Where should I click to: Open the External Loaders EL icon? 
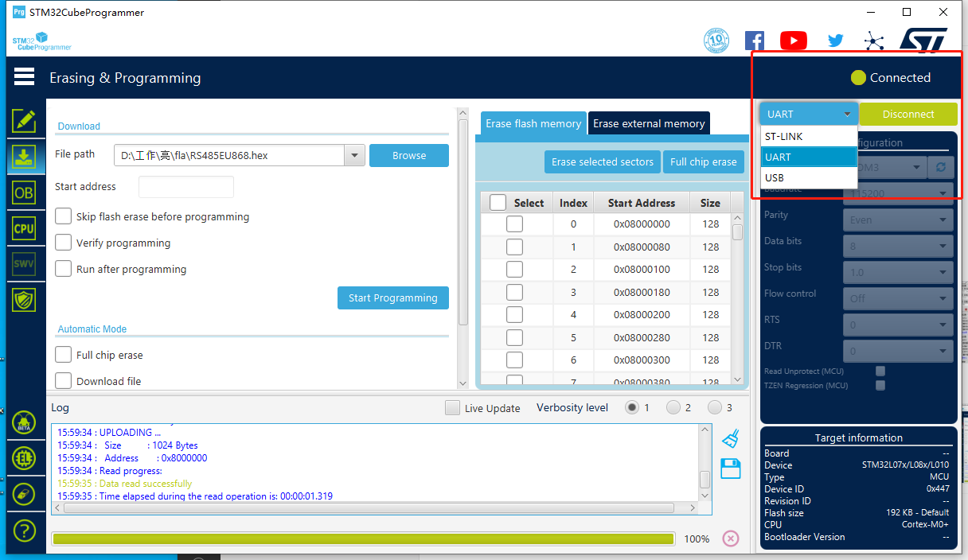click(x=24, y=458)
